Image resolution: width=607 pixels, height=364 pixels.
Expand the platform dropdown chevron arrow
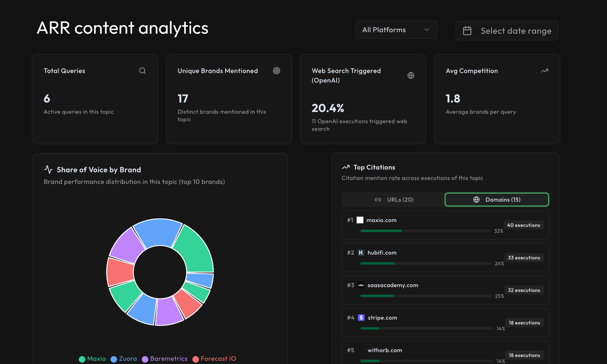pyautogui.click(x=426, y=30)
